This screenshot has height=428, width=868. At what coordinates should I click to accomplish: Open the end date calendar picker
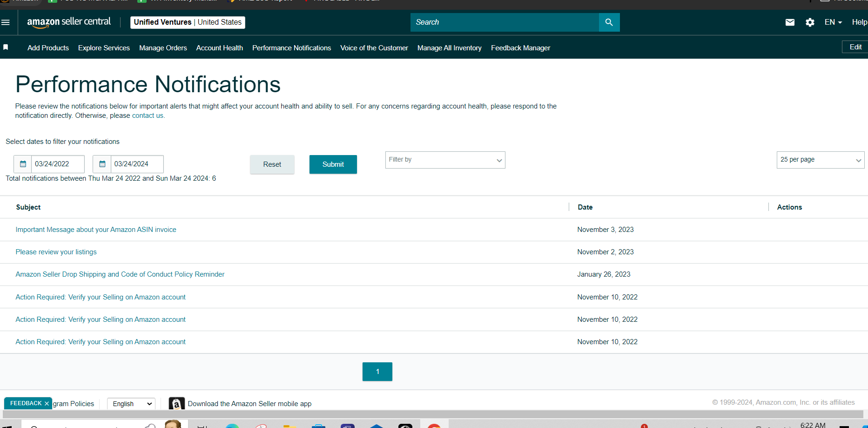pyautogui.click(x=102, y=164)
